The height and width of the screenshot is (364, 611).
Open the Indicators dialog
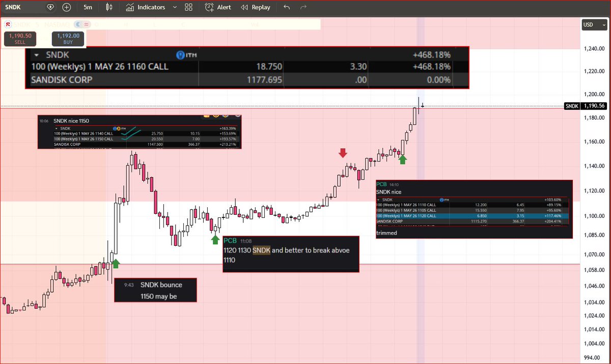[x=146, y=7]
